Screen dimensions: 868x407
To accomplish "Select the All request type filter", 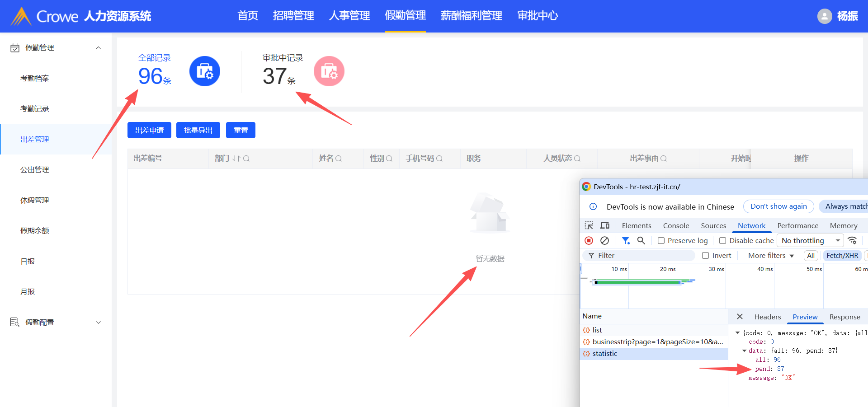I will (x=811, y=256).
